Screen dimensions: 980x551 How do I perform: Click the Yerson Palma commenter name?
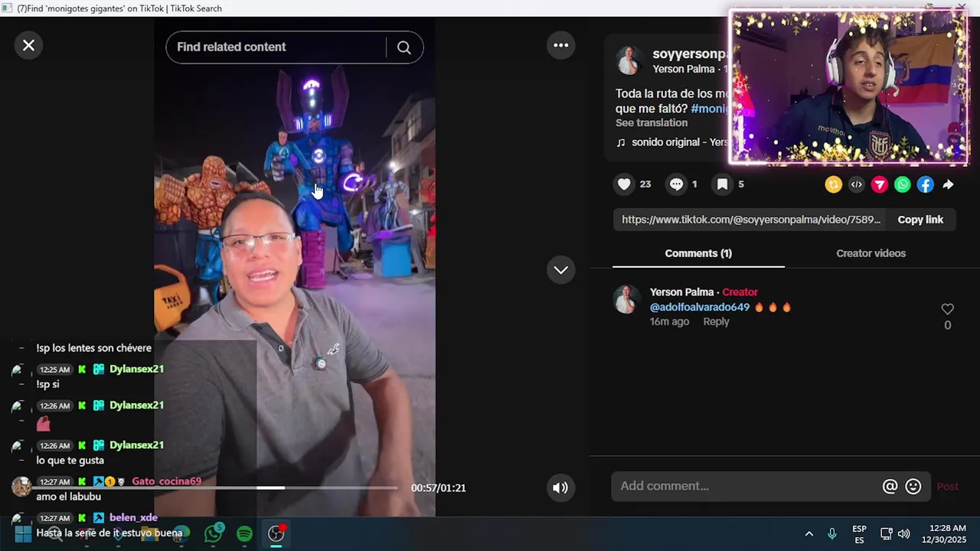click(x=681, y=292)
